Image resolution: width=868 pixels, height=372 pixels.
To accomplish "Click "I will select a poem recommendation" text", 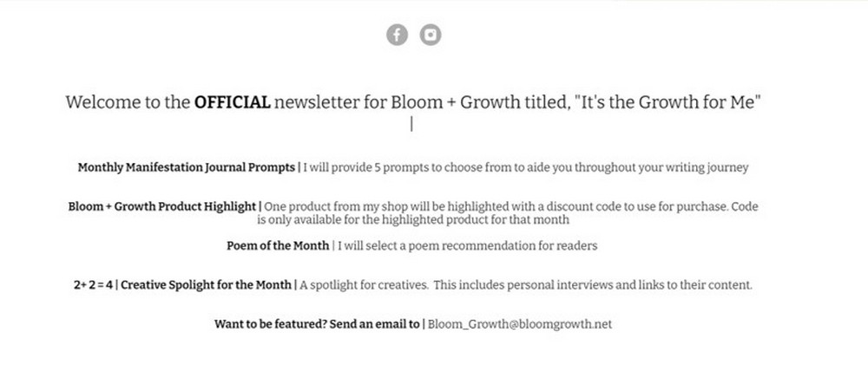I will point(468,246).
